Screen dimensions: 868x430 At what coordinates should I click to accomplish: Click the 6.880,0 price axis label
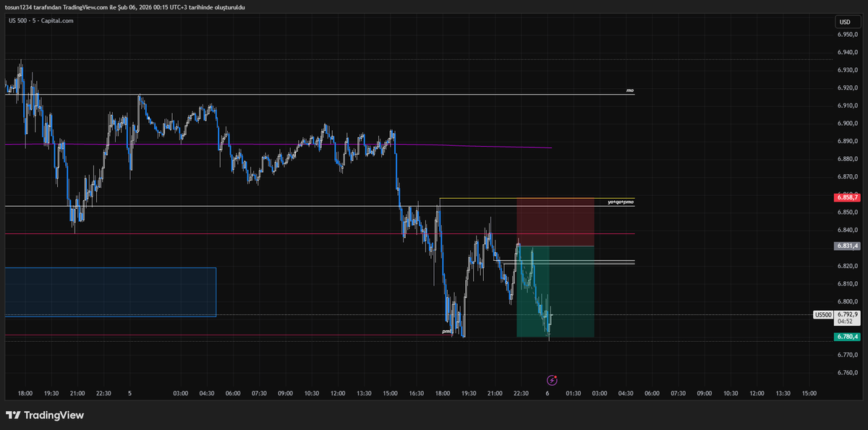click(x=848, y=159)
